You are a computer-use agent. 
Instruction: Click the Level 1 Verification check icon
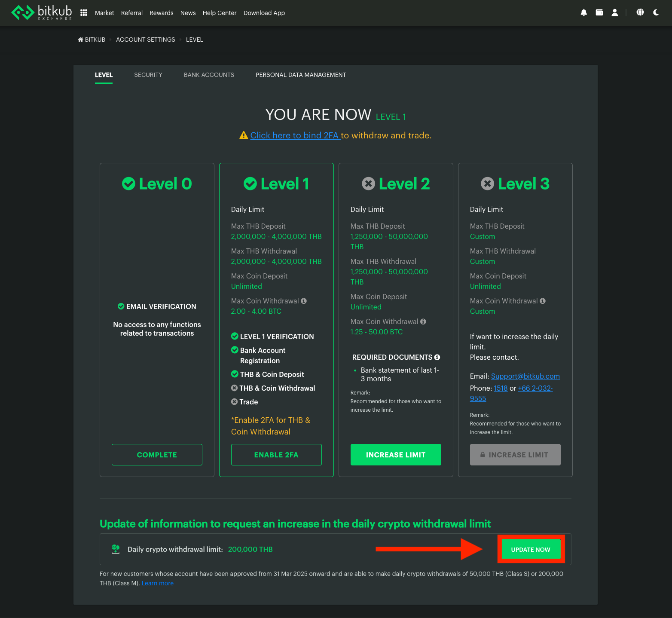coord(235,336)
